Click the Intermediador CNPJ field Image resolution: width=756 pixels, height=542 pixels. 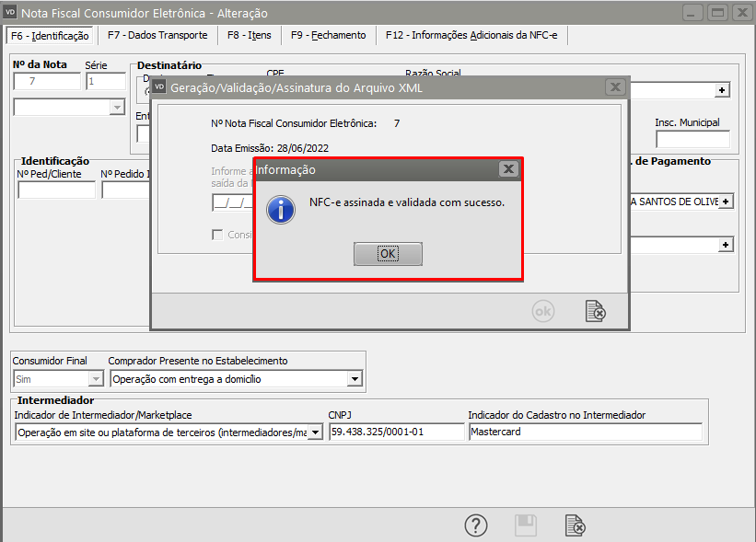[x=396, y=432]
